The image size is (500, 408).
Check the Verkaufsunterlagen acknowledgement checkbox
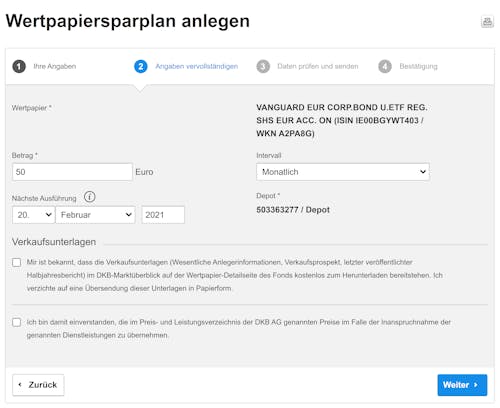click(x=16, y=262)
